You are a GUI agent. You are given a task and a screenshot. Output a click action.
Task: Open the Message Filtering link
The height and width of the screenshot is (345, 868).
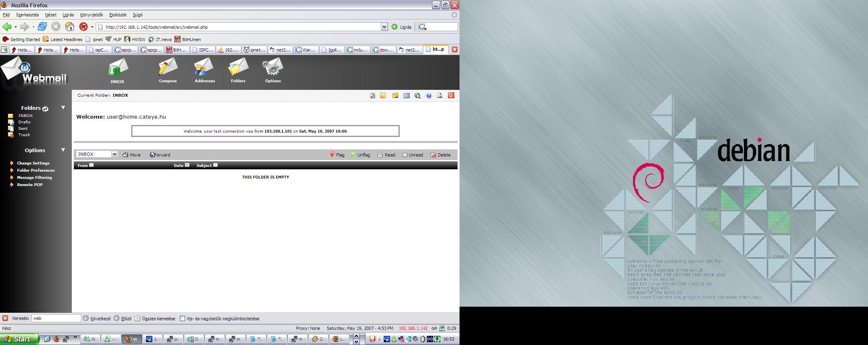34,178
